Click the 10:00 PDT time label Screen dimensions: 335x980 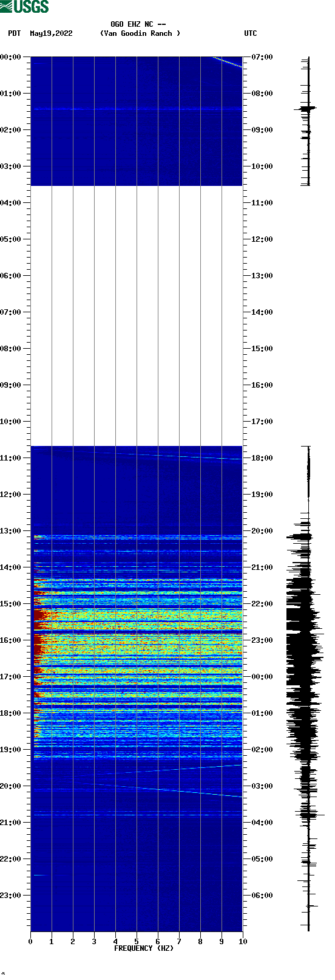click(11, 422)
